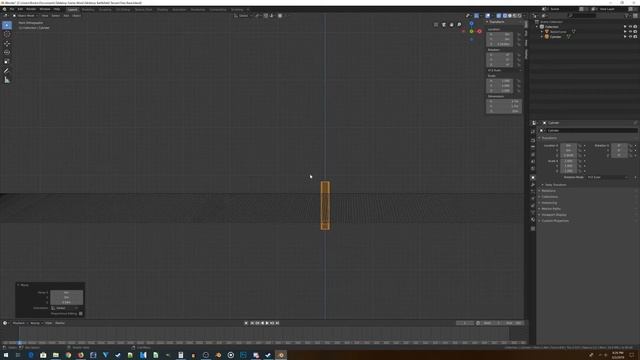Select the Annotate tool
The width and height of the screenshot is (640, 360).
click(7, 71)
